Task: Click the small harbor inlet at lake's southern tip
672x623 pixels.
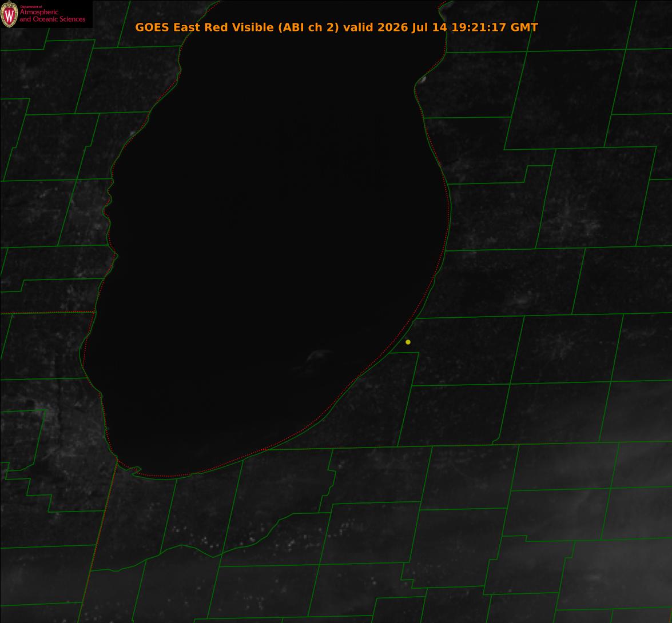Action: pos(136,470)
